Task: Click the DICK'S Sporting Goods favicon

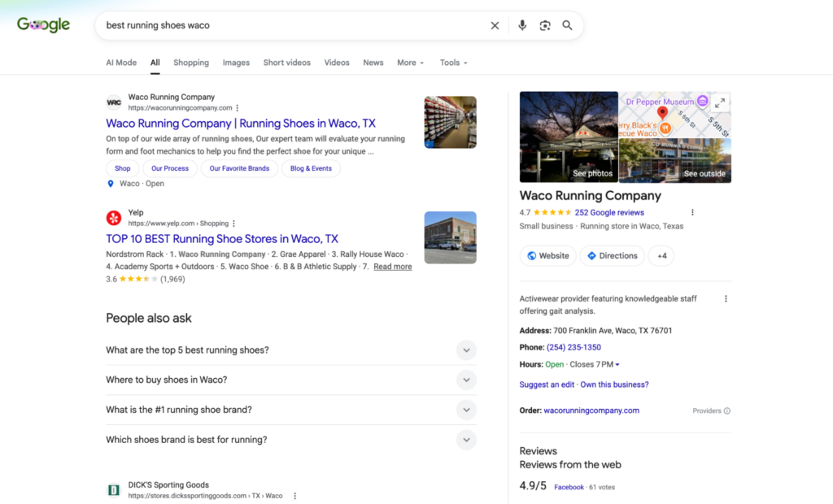Action: pyautogui.click(x=114, y=489)
